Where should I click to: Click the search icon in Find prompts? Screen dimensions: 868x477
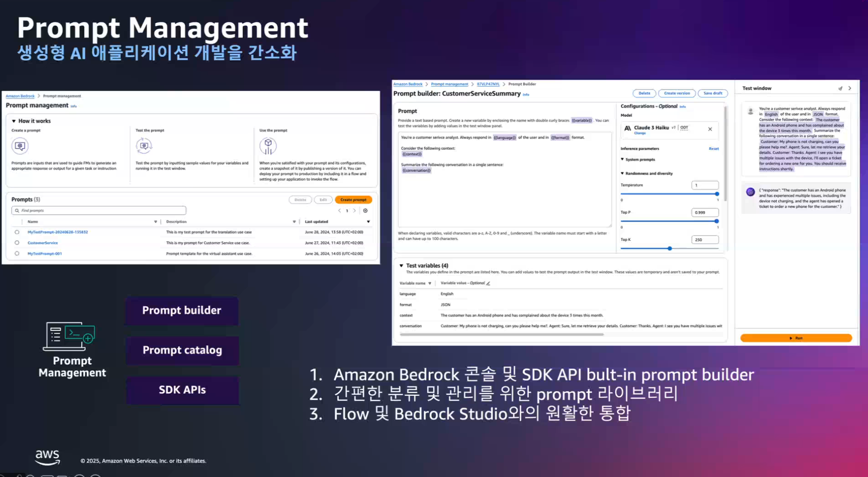tap(17, 211)
